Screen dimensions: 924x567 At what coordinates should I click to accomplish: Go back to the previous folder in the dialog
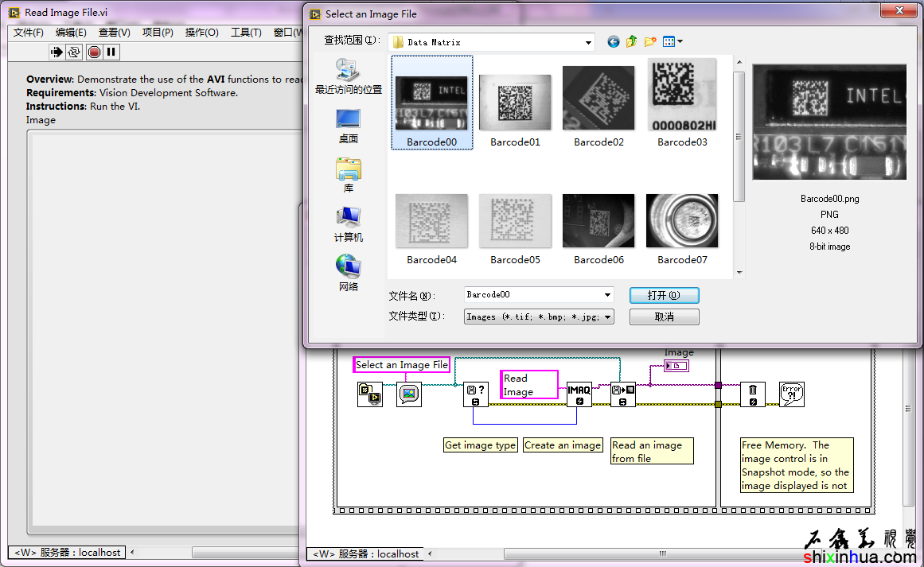(x=614, y=42)
